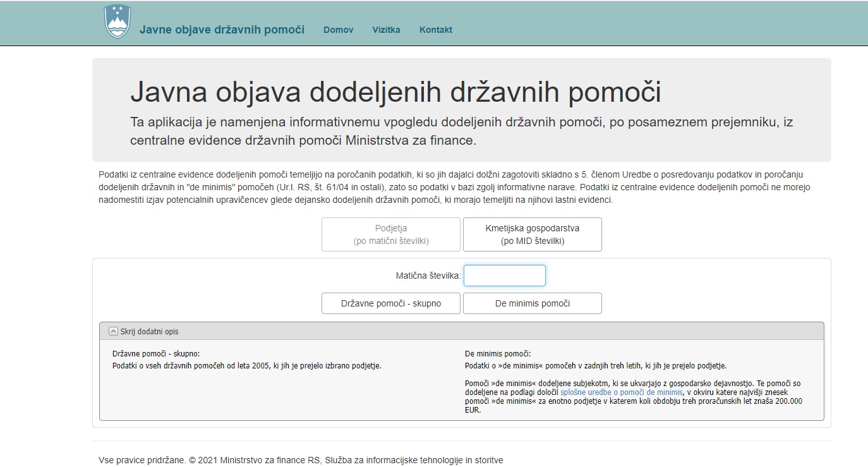Click the 'De minimis pomoči:' description heading
The width and height of the screenshot is (868, 467).
[498, 354]
